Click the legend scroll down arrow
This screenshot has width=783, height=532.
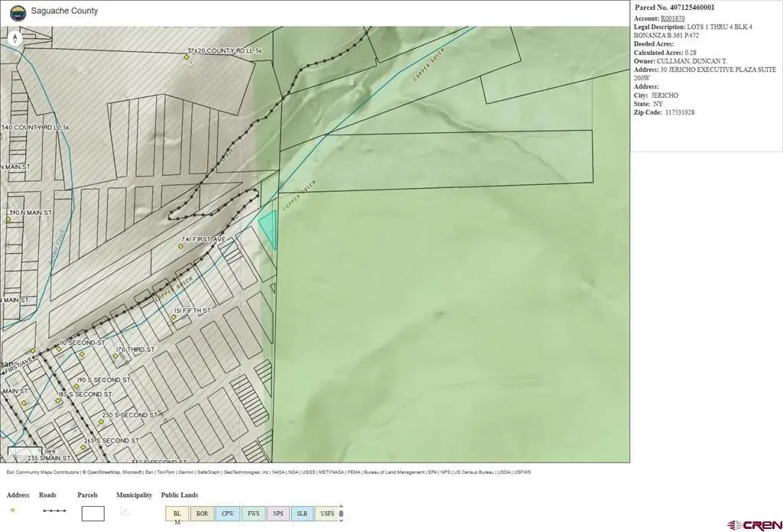point(341,521)
